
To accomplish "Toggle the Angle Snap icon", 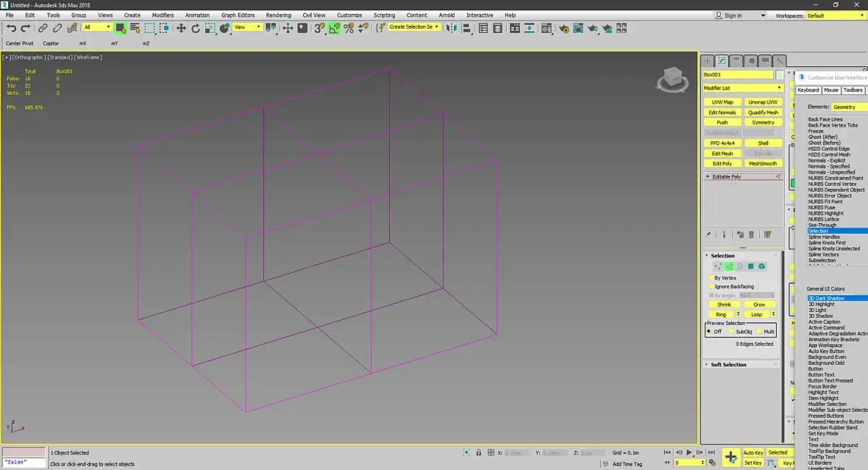I will (335, 28).
